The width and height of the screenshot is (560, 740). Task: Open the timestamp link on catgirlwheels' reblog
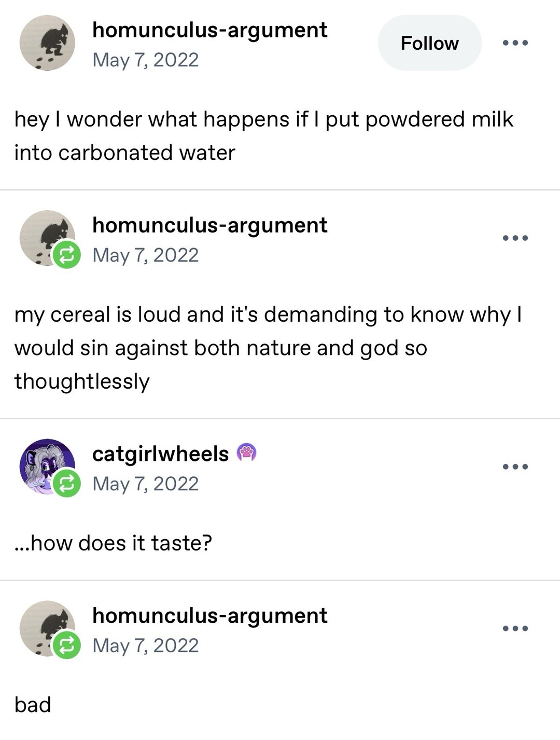(x=145, y=484)
